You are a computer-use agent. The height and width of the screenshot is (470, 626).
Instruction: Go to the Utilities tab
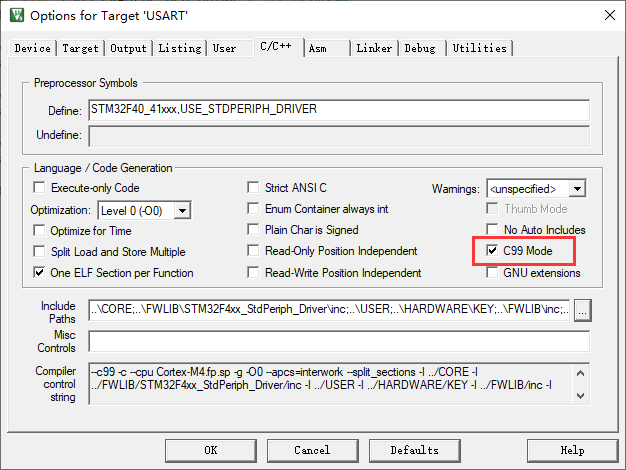point(479,48)
